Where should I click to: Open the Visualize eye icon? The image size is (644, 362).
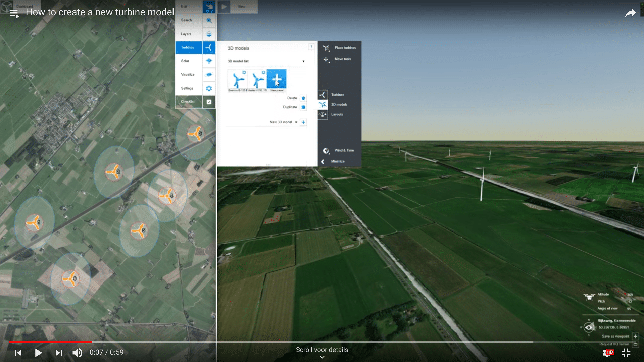click(209, 74)
